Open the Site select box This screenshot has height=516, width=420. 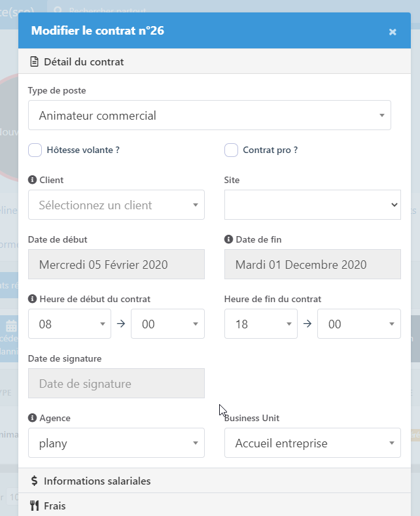[x=312, y=205]
